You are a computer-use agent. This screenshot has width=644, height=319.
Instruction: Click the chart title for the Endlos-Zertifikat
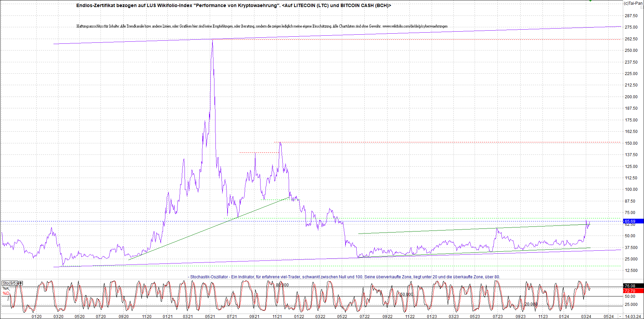pos(234,5)
